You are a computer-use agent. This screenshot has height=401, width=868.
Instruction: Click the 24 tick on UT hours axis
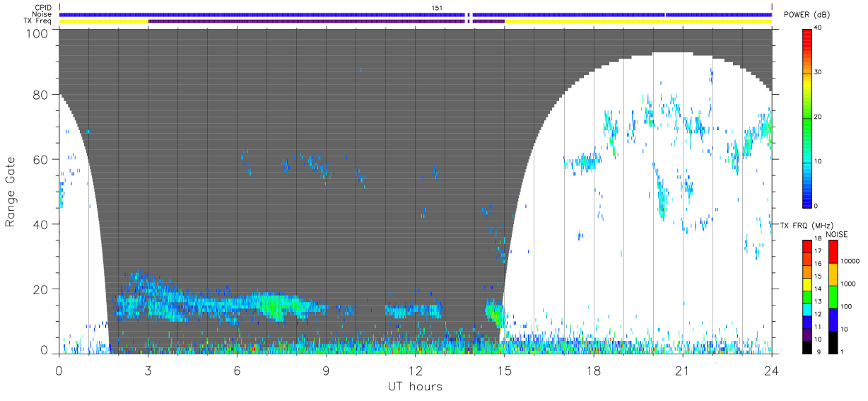(x=772, y=370)
